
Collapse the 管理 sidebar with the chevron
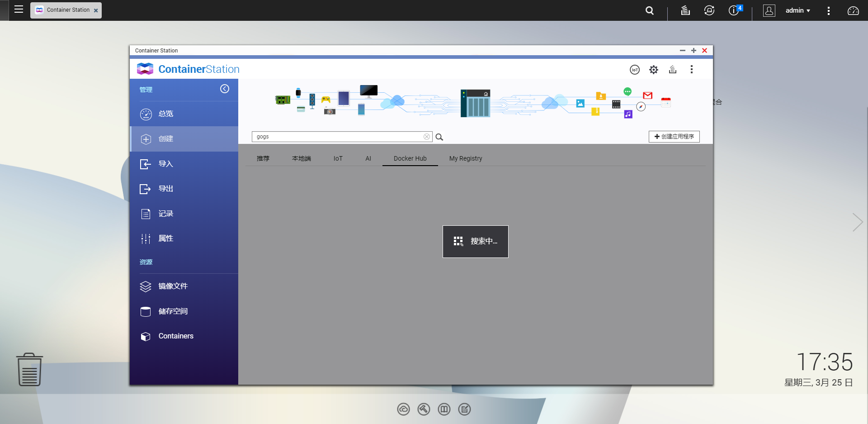(225, 89)
